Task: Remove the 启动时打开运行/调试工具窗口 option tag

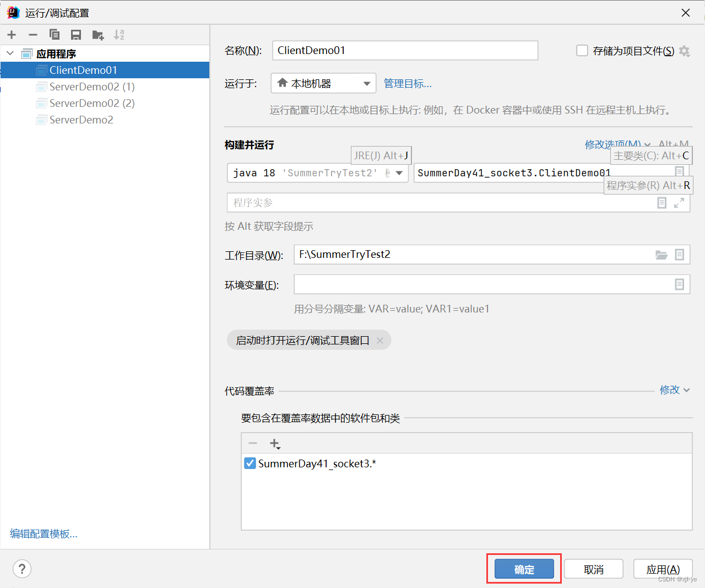Action: [380, 341]
